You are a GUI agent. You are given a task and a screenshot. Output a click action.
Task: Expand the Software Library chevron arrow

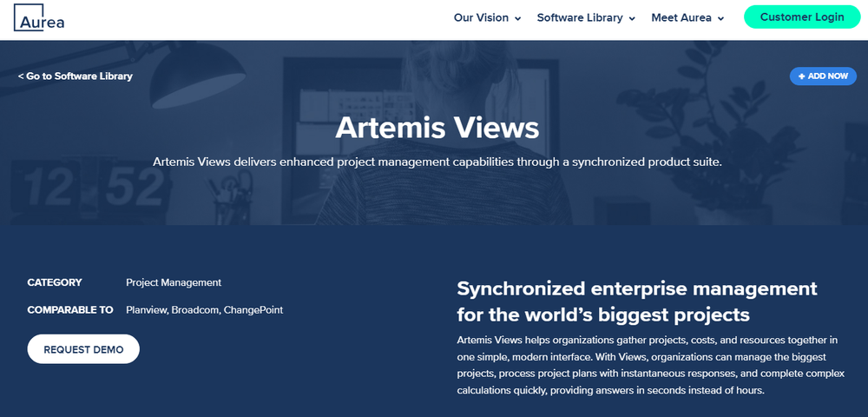[x=632, y=18]
